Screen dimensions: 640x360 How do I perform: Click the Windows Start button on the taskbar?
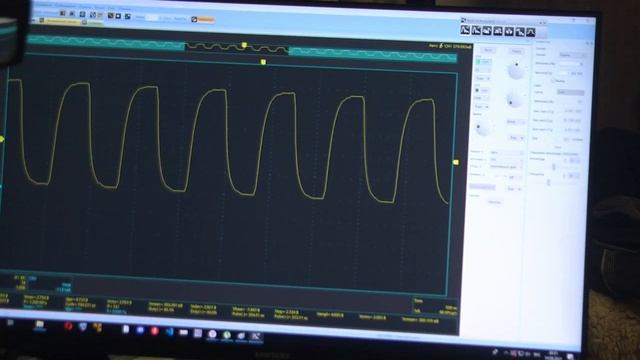11,323
